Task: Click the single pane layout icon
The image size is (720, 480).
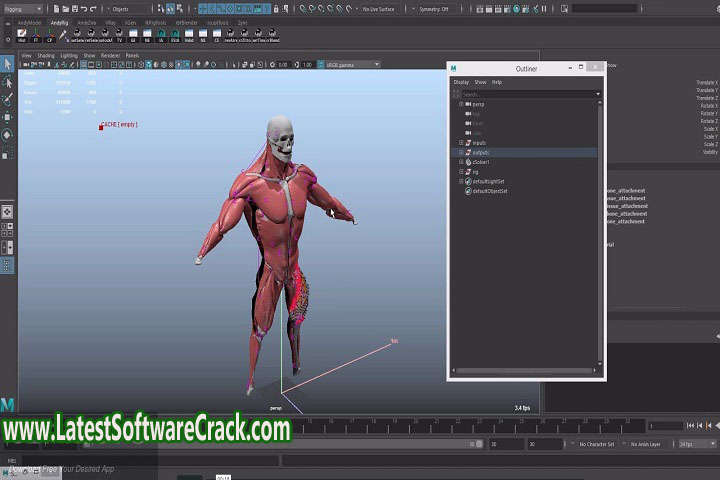Action: (7, 212)
